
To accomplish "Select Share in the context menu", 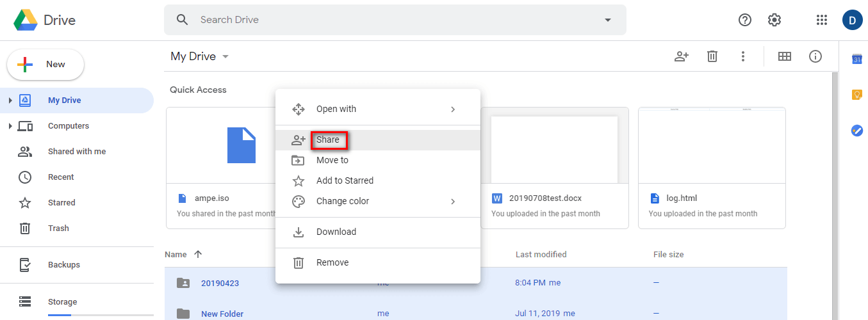I will [328, 140].
